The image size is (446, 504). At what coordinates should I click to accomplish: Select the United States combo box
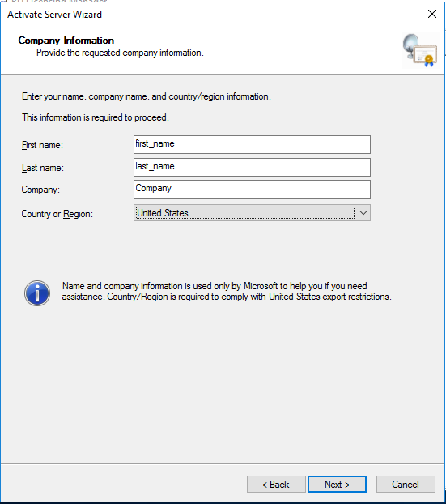[252, 213]
